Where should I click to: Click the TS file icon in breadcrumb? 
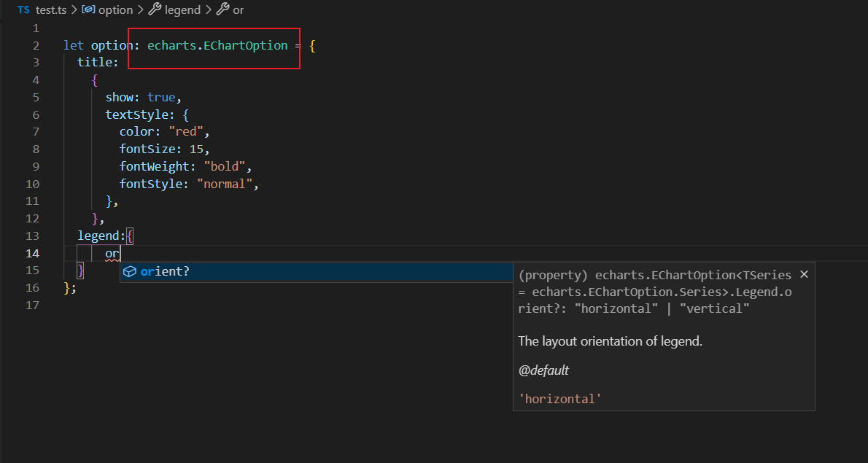point(23,10)
